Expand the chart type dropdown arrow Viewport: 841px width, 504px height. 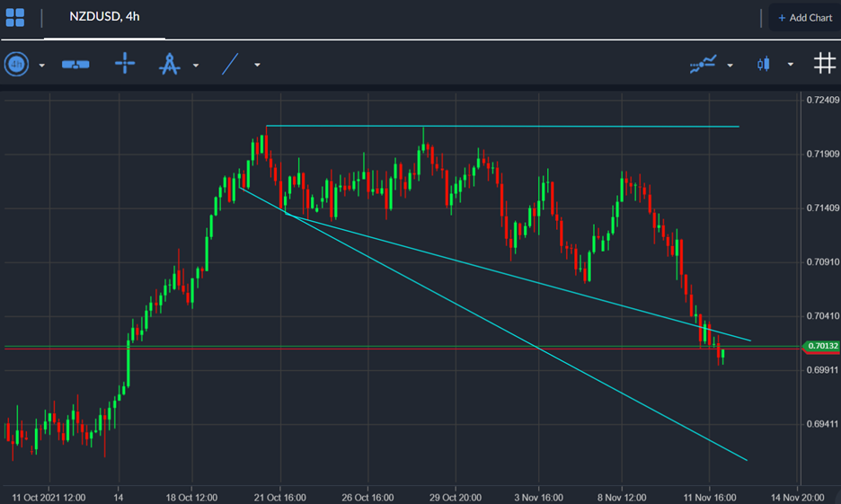click(791, 65)
